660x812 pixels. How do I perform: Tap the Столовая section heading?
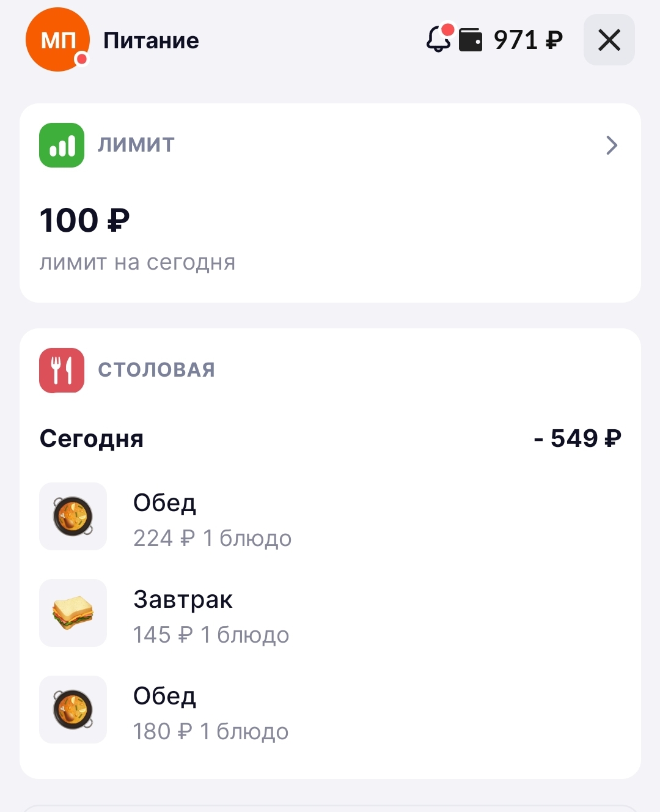(x=156, y=370)
